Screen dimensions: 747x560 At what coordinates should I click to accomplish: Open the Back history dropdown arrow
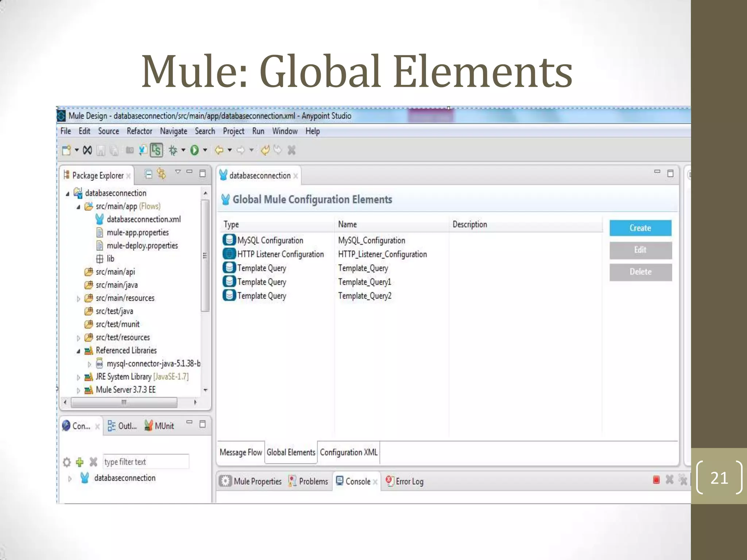230,150
